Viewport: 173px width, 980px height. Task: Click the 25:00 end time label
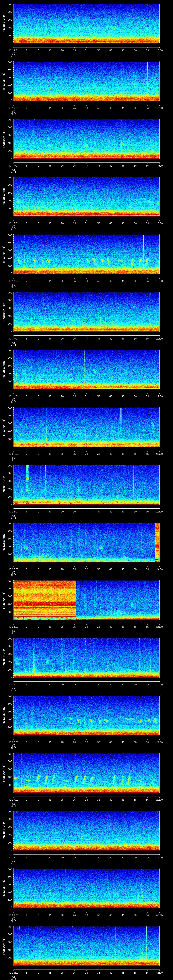(159, 627)
